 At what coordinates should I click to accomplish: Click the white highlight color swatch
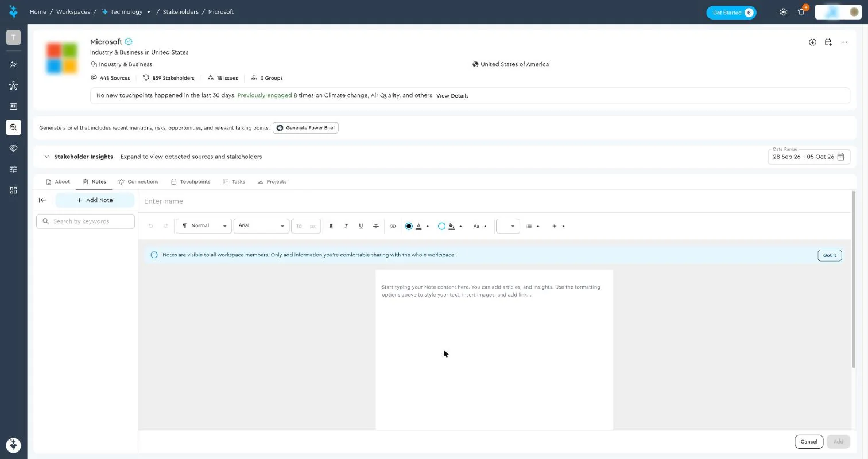click(x=441, y=226)
